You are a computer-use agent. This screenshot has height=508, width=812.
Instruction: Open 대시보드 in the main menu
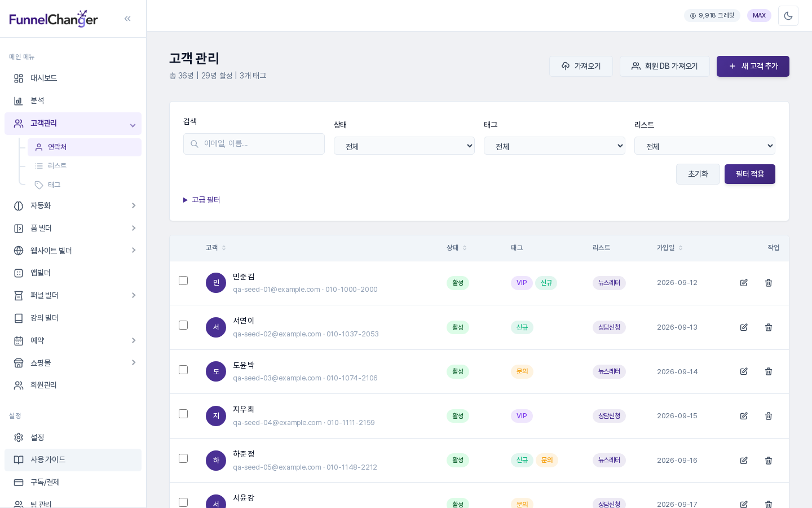click(73, 78)
